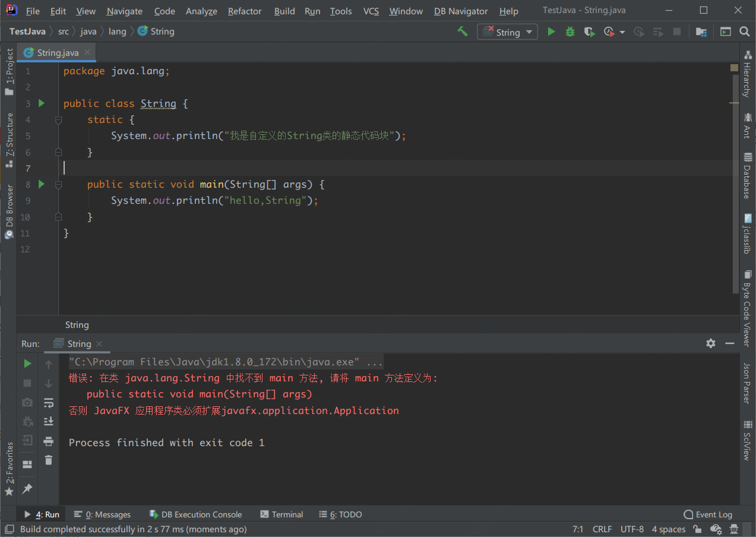Screen dimensions: 756x537
Task: Close the String.java editor tab
Action: [87, 52]
